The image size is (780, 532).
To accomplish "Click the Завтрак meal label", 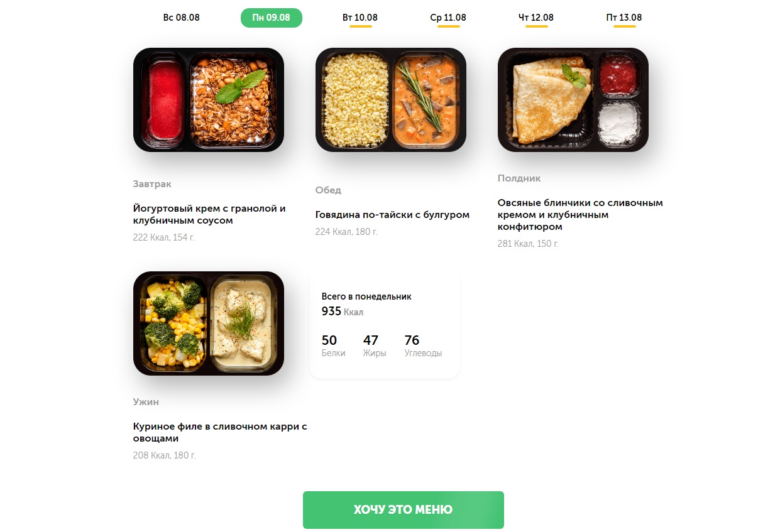I will coord(152,184).
